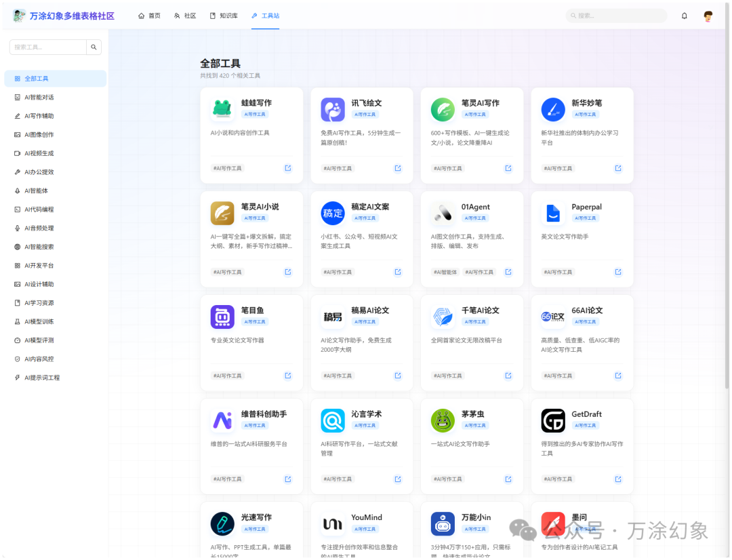Open the 新华妙笔 logo icon
The height and width of the screenshot is (560, 732).
click(x=552, y=108)
